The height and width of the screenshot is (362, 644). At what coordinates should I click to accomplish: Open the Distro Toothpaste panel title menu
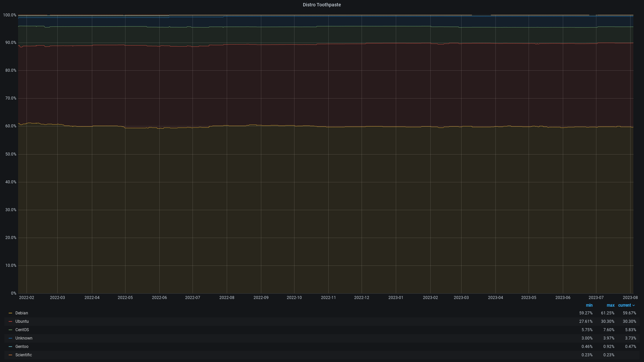pos(322,5)
